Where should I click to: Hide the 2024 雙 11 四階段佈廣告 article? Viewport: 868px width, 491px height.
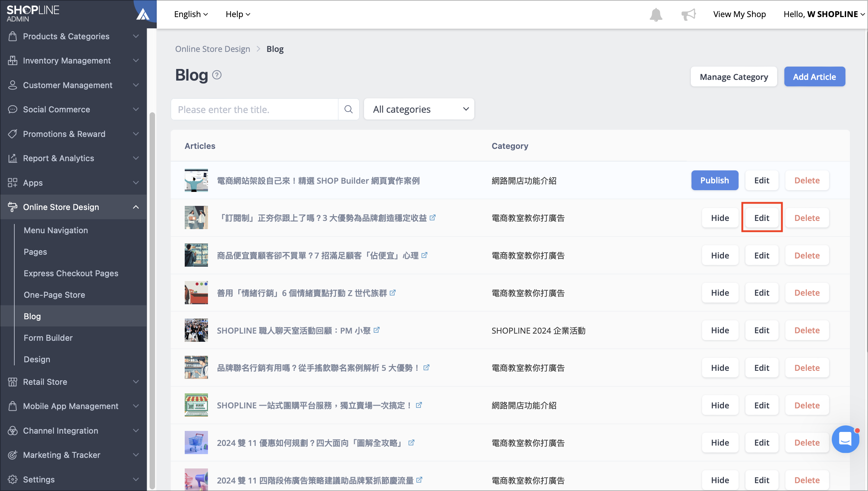pyautogui.click(x=720, y=480)
